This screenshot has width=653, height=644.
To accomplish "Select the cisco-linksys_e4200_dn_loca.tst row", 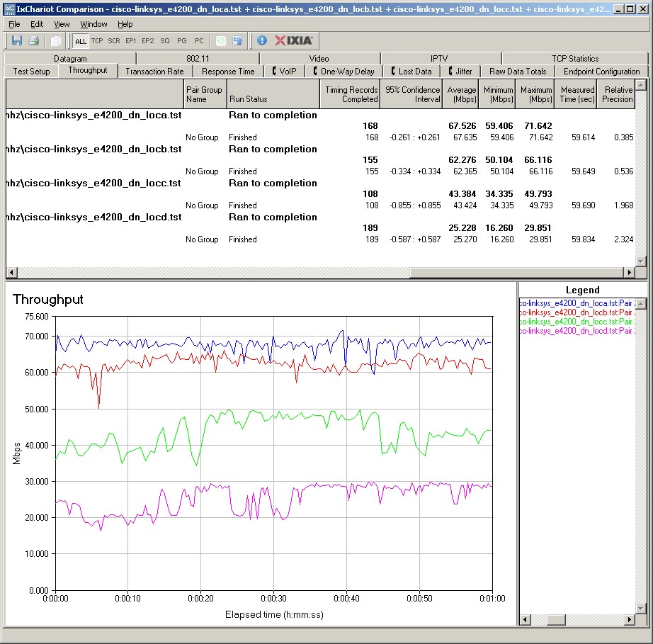I will coord(320,115).
